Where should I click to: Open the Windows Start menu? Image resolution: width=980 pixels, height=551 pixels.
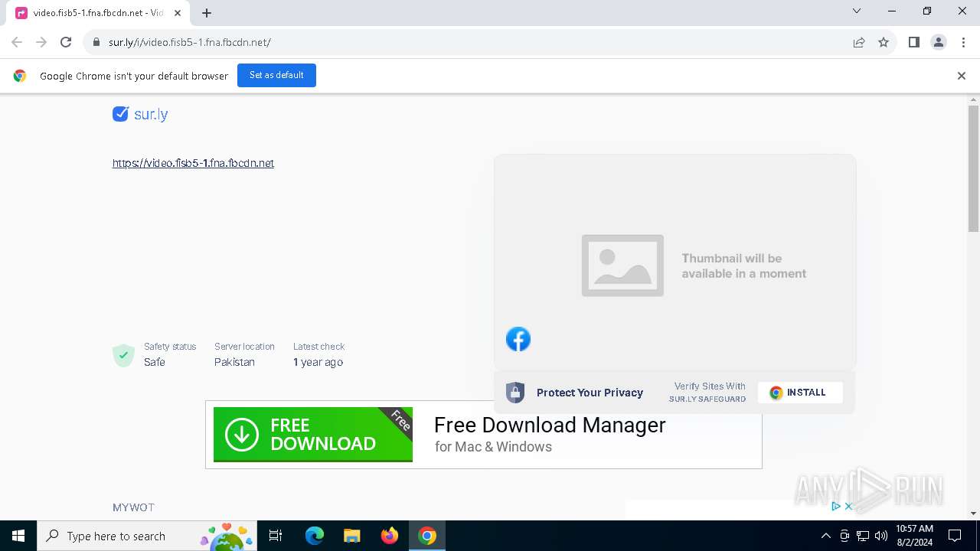click(18, 536)
